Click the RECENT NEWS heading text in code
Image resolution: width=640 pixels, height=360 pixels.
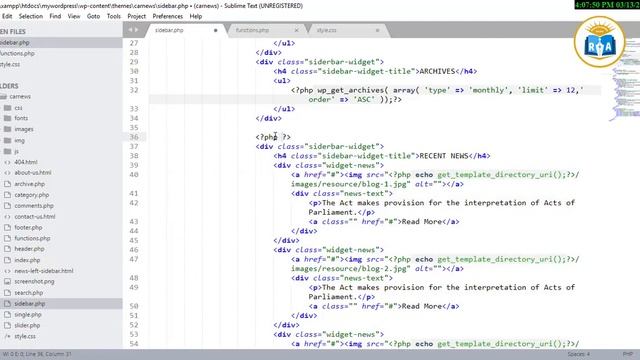[x=444, y=156]
